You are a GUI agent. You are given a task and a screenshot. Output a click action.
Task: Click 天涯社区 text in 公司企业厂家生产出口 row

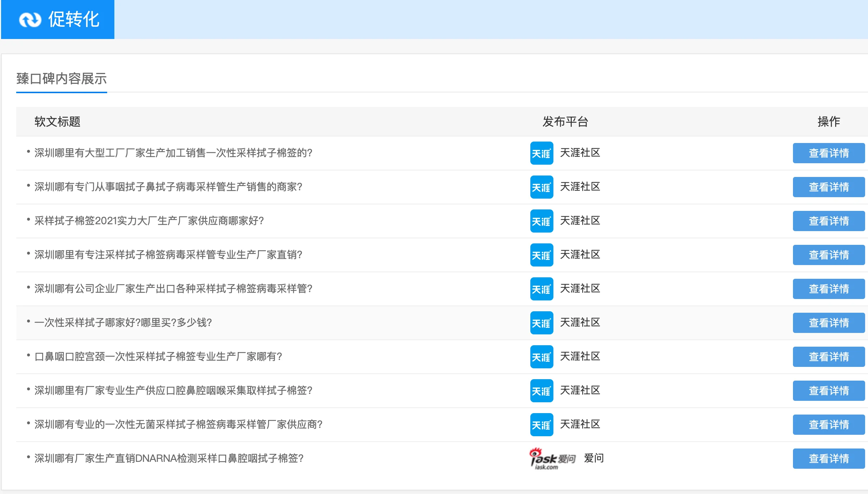coord(580,289)
